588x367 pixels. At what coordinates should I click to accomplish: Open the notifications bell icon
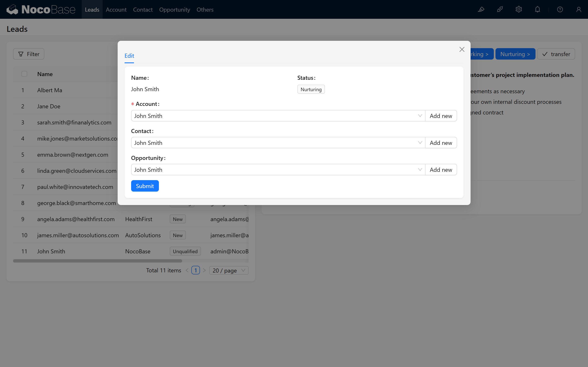click(538, 9)
